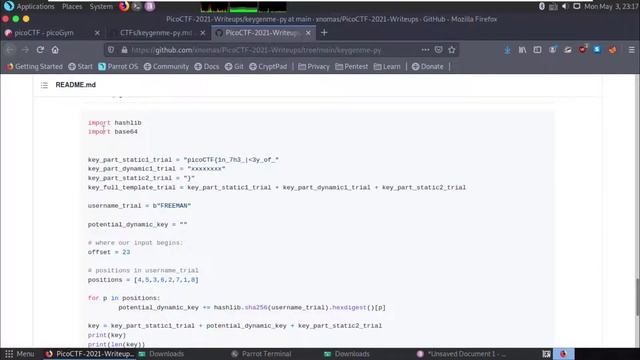This screenshot has width=640, height=360.
Task: Close the picoCTF - picoGym tab
Action: click(x=97, y=33)
